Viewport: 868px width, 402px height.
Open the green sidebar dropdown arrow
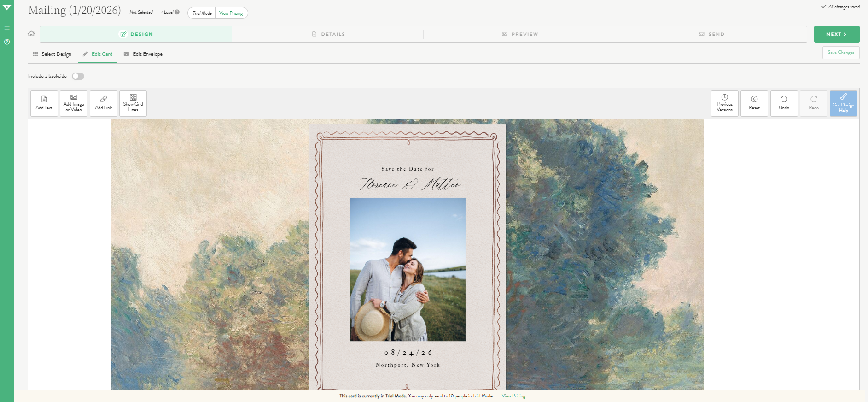click(x=6, y=7)
